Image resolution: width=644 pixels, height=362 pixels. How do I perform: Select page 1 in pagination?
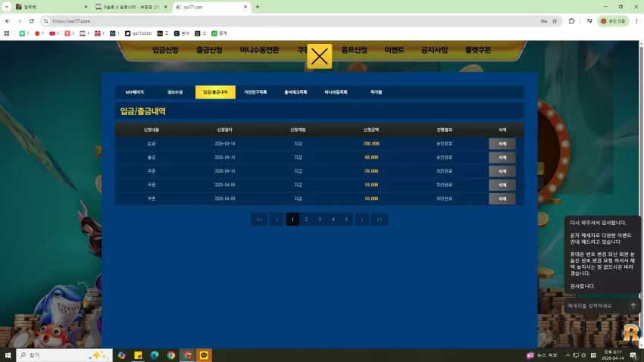(x=292, y=219)
